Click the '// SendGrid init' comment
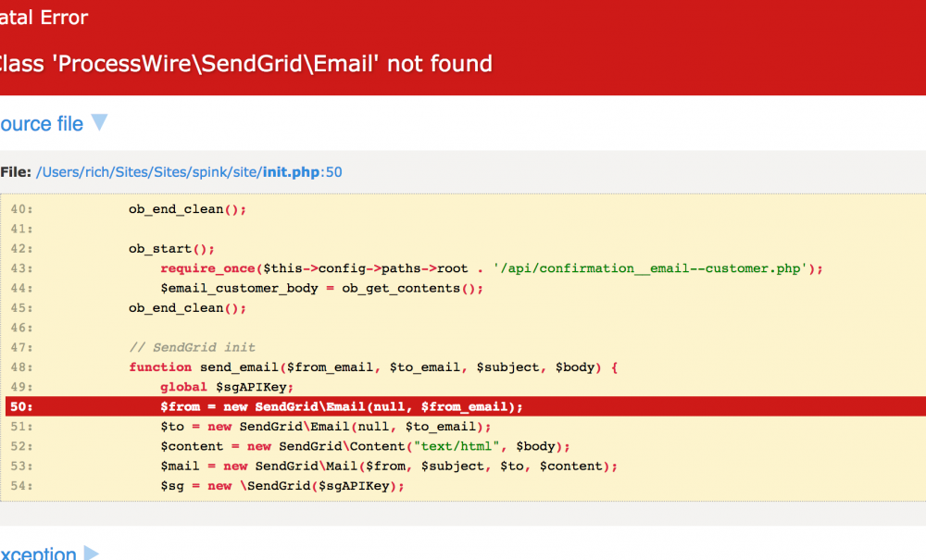The height and width of the screenshot is (560, 926). coord(192,348)
